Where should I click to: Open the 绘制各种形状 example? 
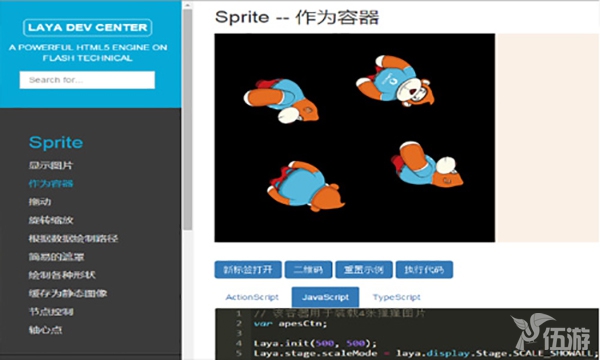point(62,275)
